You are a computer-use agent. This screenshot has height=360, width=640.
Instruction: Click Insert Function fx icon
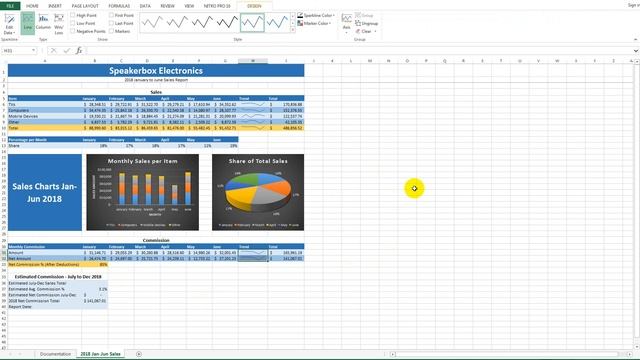pyautogui.click(x=79, y=51)
